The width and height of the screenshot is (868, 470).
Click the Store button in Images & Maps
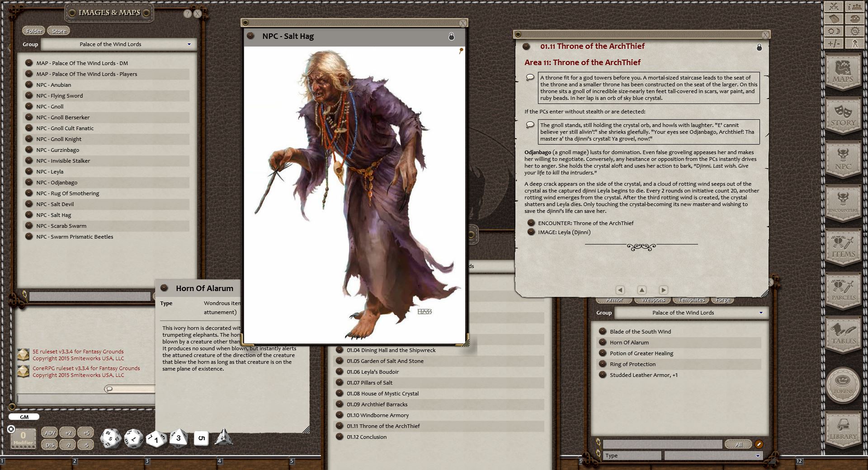point(58,31)
